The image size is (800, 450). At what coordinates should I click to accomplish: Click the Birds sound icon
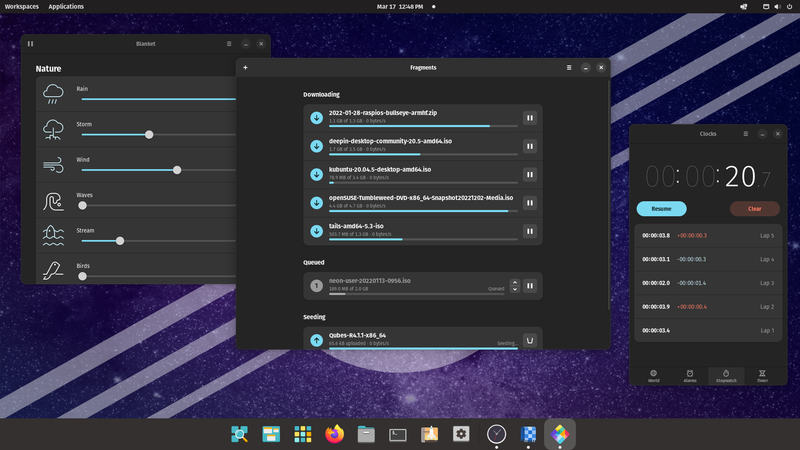53,271
